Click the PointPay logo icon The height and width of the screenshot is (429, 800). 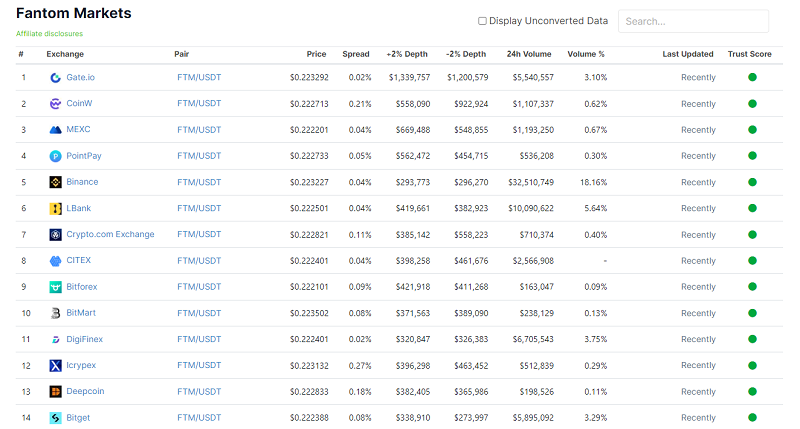56,156
